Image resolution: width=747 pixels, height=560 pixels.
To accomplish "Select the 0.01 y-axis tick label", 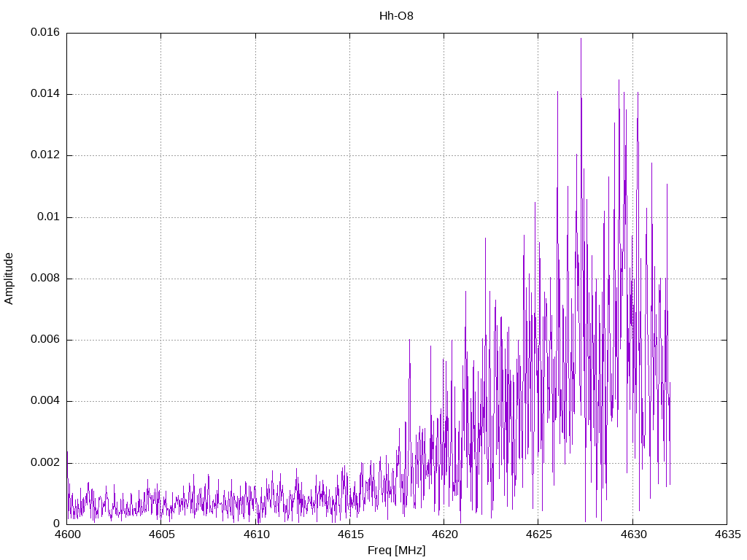I will click(x=47, y=217).
